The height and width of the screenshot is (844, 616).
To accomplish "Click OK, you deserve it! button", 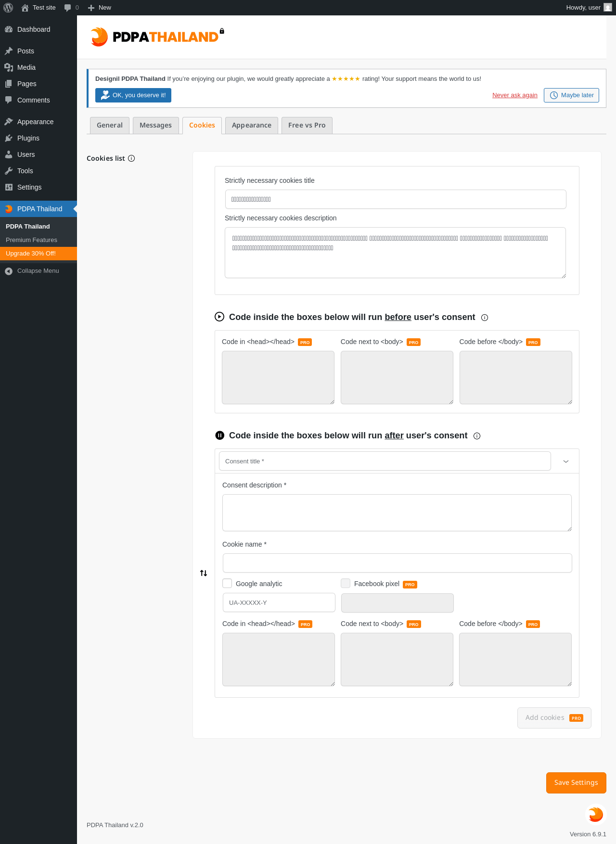I will 133,95.
